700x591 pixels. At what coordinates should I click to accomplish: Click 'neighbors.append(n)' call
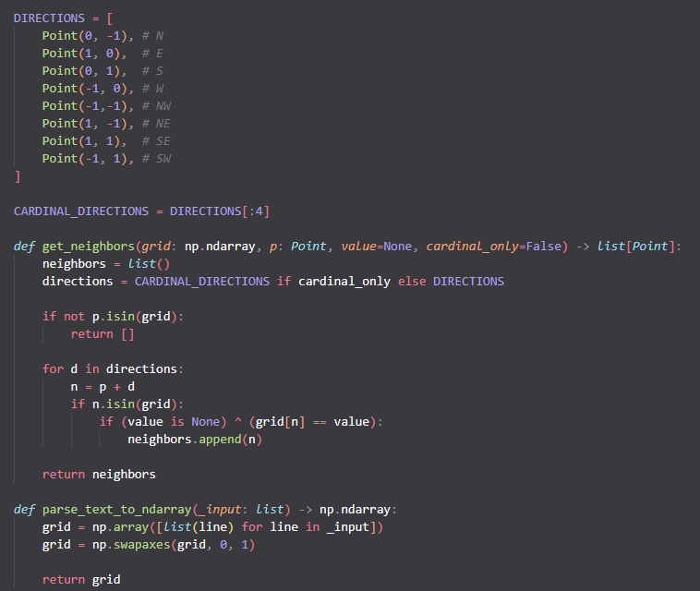[x=195, y=440]
